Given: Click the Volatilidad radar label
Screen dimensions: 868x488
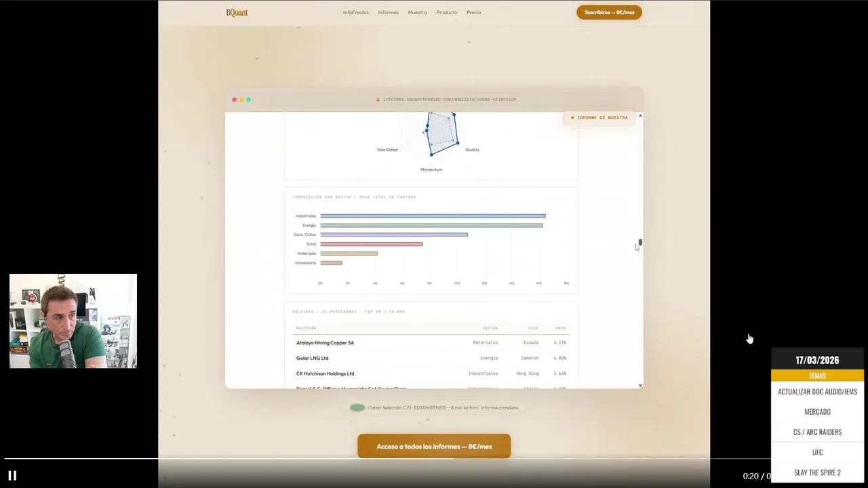Looking at the screenshot, I should tap(387, 150).
